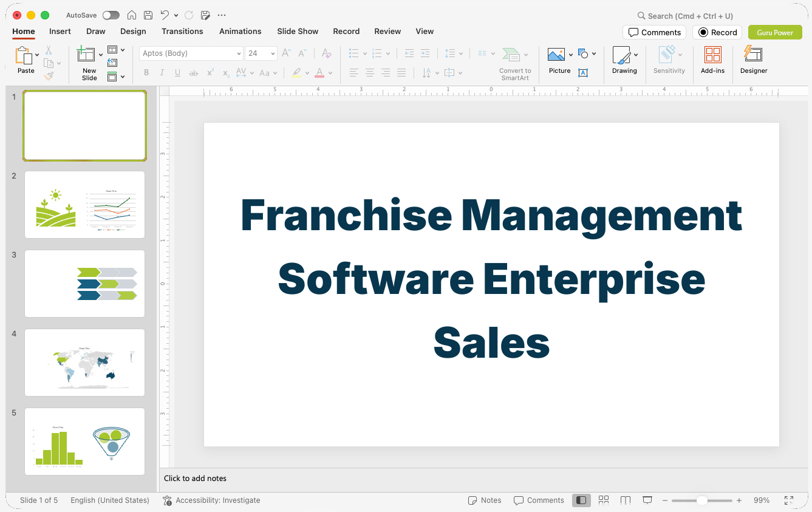Click the Reset slide icon
Image resolution: width=812 pixels, height=512 pixels.
[x=112, y=63]
